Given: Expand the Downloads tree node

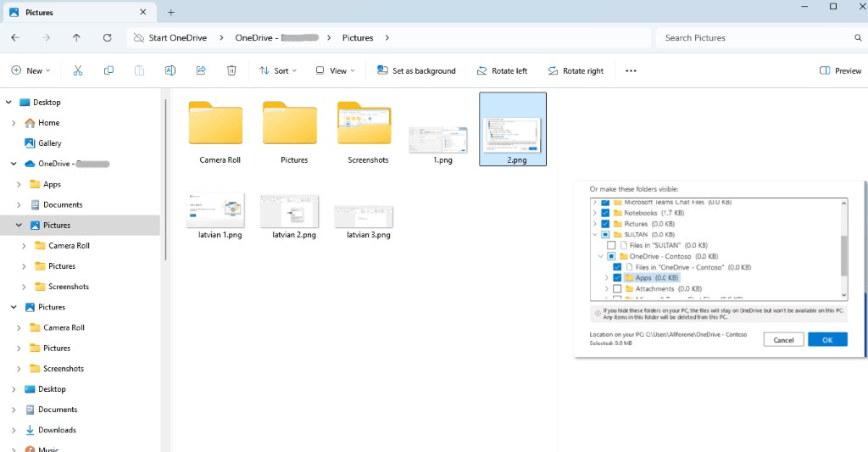Looking at the screenshot, I should [x=14, y=430].
